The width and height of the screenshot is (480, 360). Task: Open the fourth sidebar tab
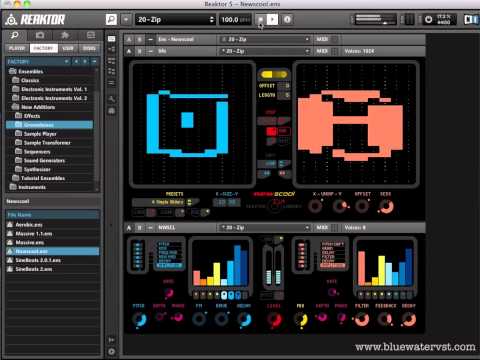pos(91,35)
